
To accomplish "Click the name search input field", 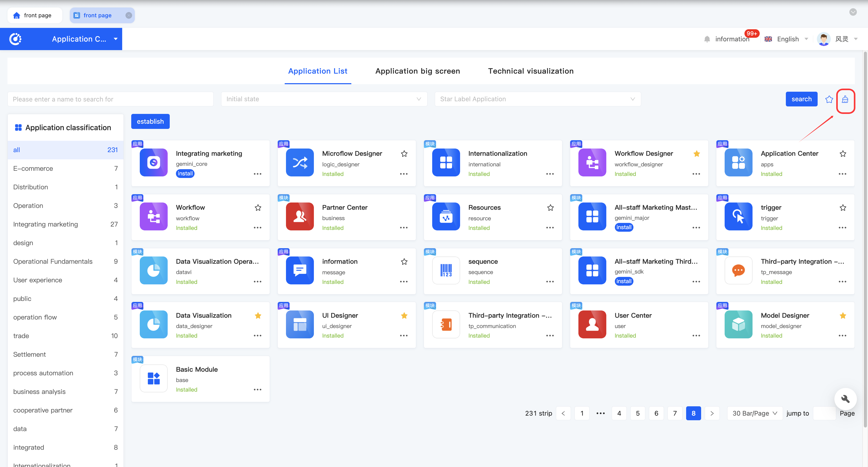I will click(x=110, y=99).
